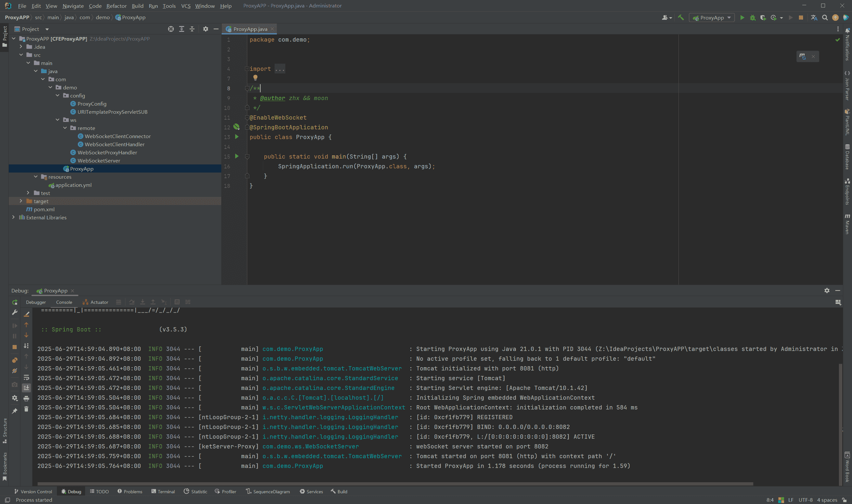852x504 pixels.
Task: Pin the Debug tab
Action: [15, 411]
